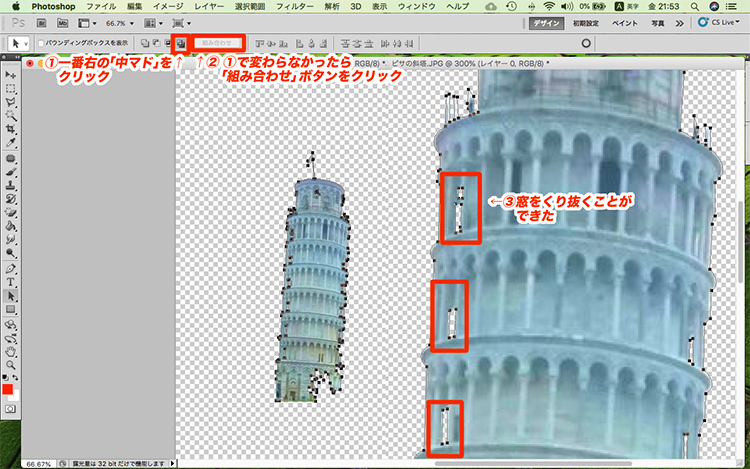Image resolution: width=750 pixels, height=469 pixels.
Task: Open the CS Live dropdown
Action: click(x=718, y=22)
